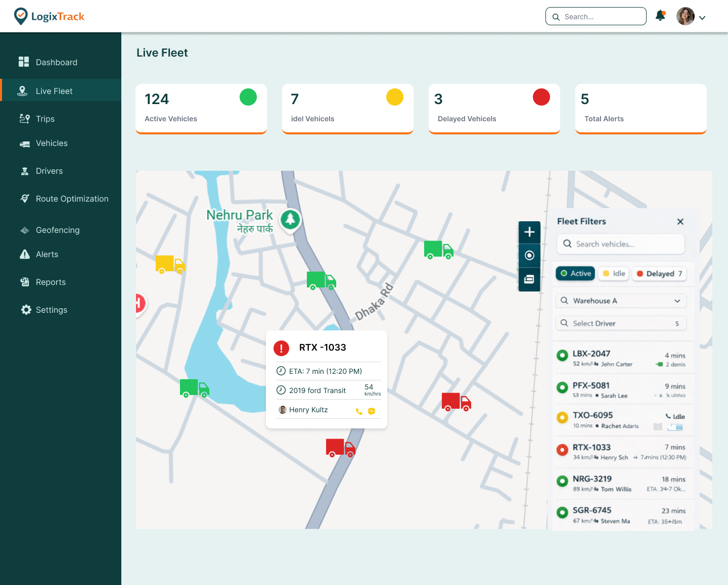Toggle the Idle filter chip

(x=614, y=273)
